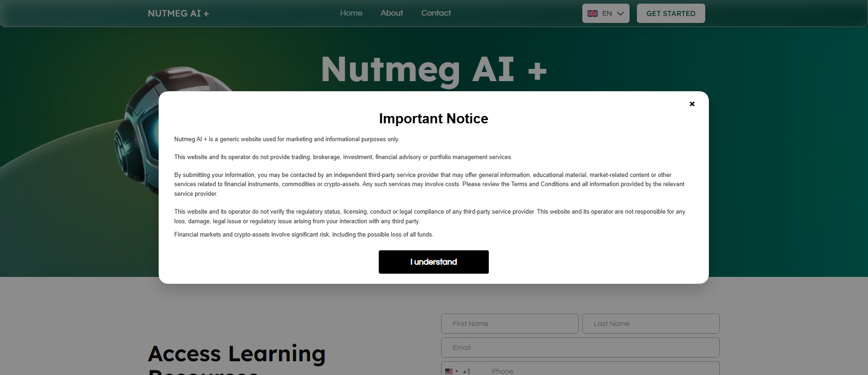The height and width of the screenshot is (375, 868).
Task: Open the EN language dropdown
Action: 606,13
